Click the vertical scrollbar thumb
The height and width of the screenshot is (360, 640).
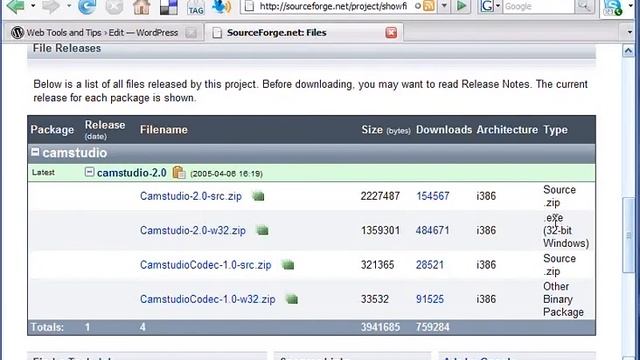point(628,236)
